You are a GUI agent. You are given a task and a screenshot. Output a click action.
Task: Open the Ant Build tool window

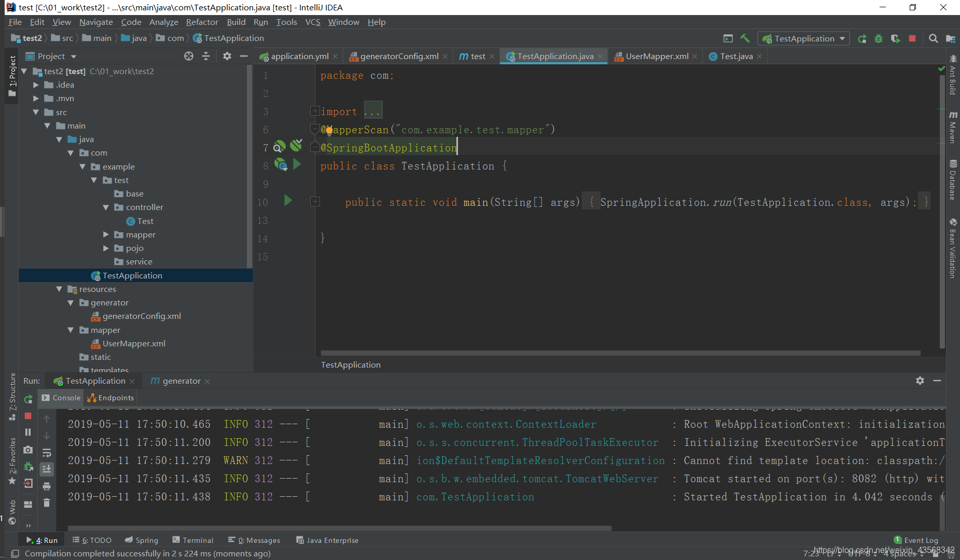953,75
